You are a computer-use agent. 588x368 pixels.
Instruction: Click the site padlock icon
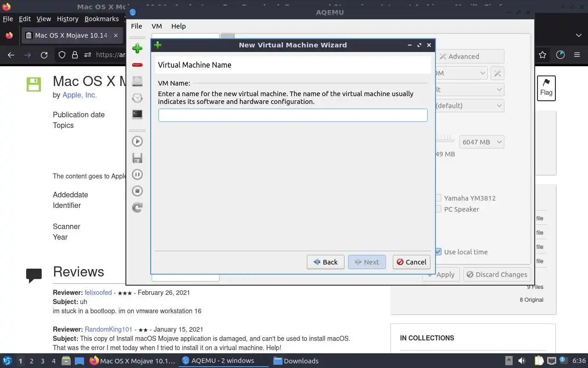[x=75, y=55]
